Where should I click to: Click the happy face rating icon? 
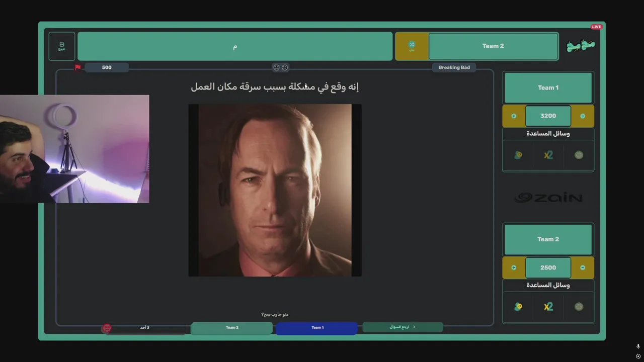coord(285,67)
